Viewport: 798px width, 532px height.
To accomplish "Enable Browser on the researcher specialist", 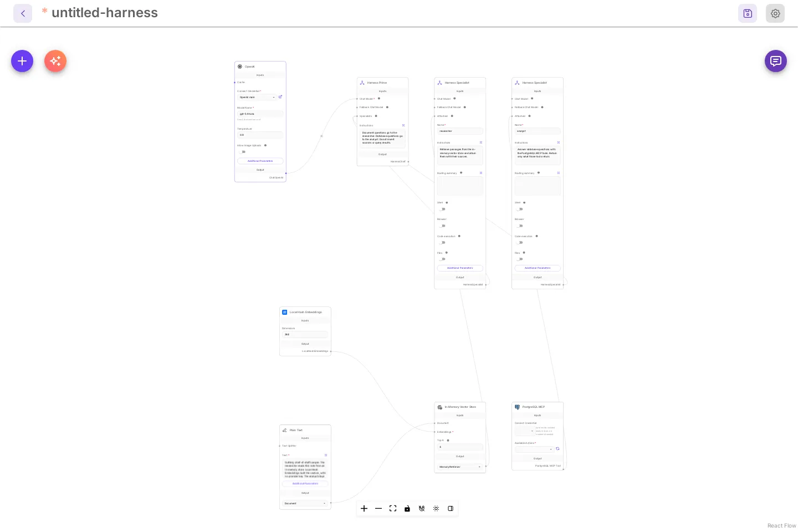I will (x=442, y=226).
